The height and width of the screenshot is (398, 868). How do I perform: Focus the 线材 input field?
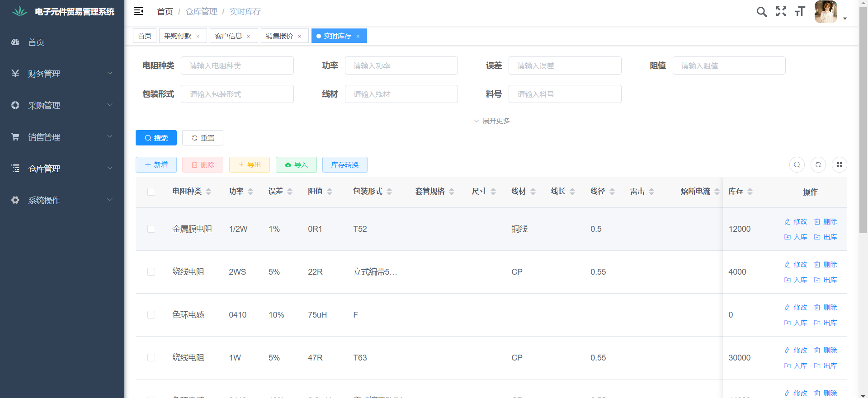[x=401, y=94]
